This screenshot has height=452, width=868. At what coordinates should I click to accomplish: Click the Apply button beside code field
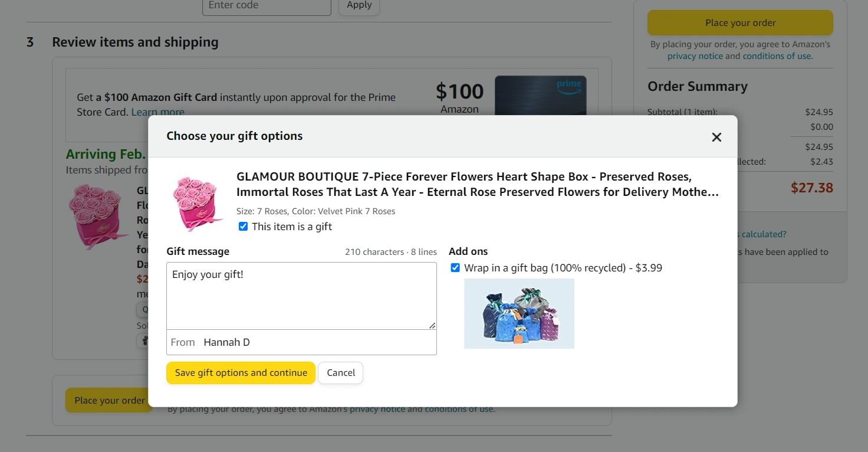coord(359,5)
